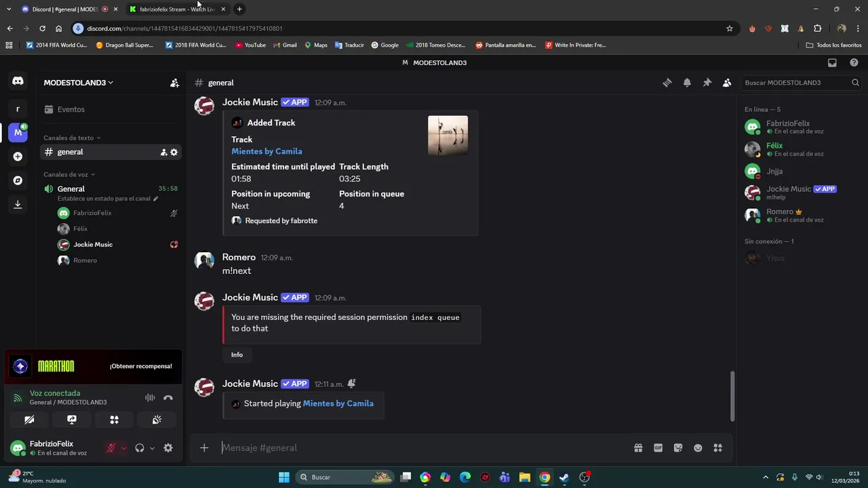
Task: Open input device options arrow beside microphone
Action: tap(123, 448)
